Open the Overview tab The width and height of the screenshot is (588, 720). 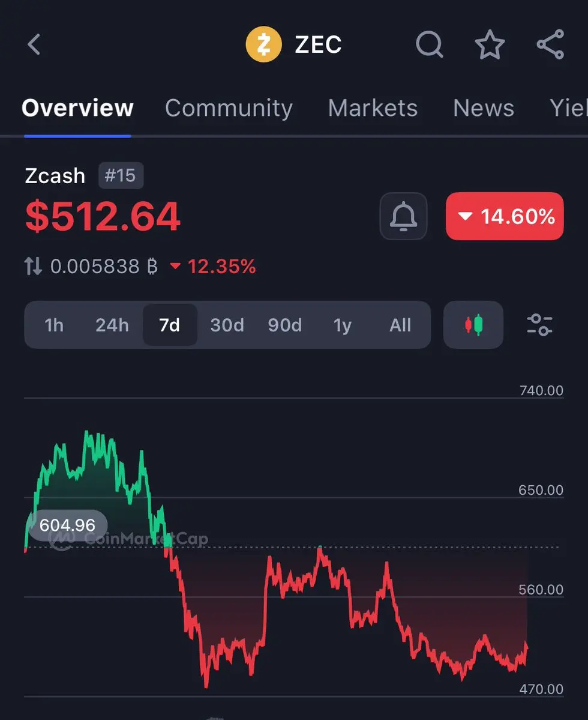point(77,108)
